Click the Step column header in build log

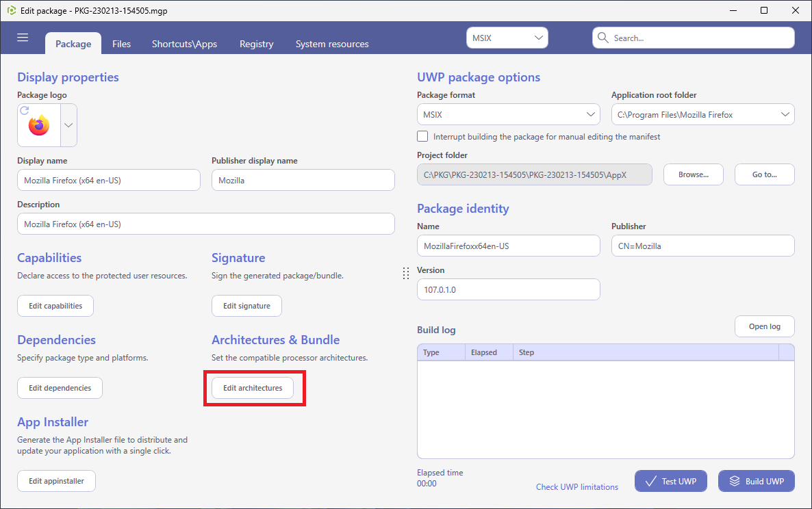(646, 352)
